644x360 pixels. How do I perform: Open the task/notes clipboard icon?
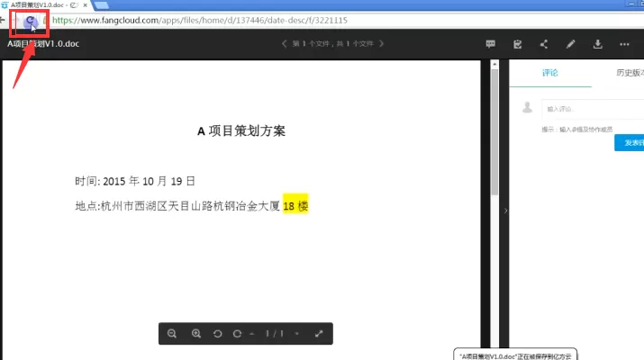point(518,44)
